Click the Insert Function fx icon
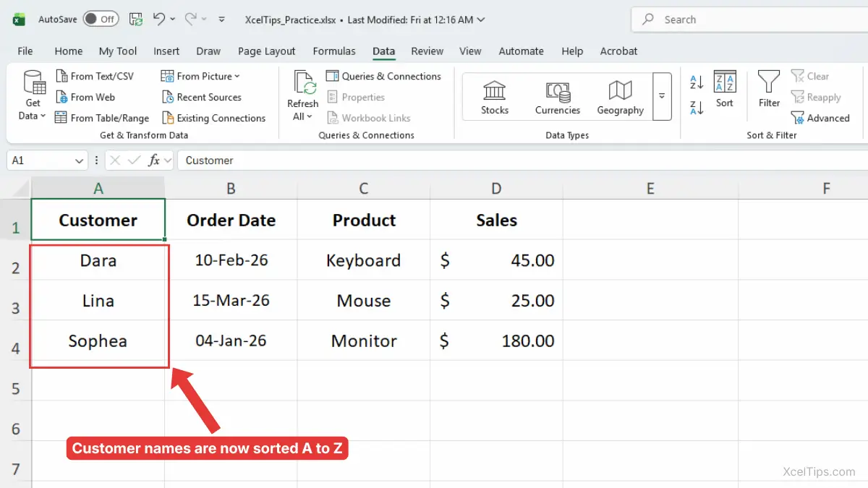 154,160
